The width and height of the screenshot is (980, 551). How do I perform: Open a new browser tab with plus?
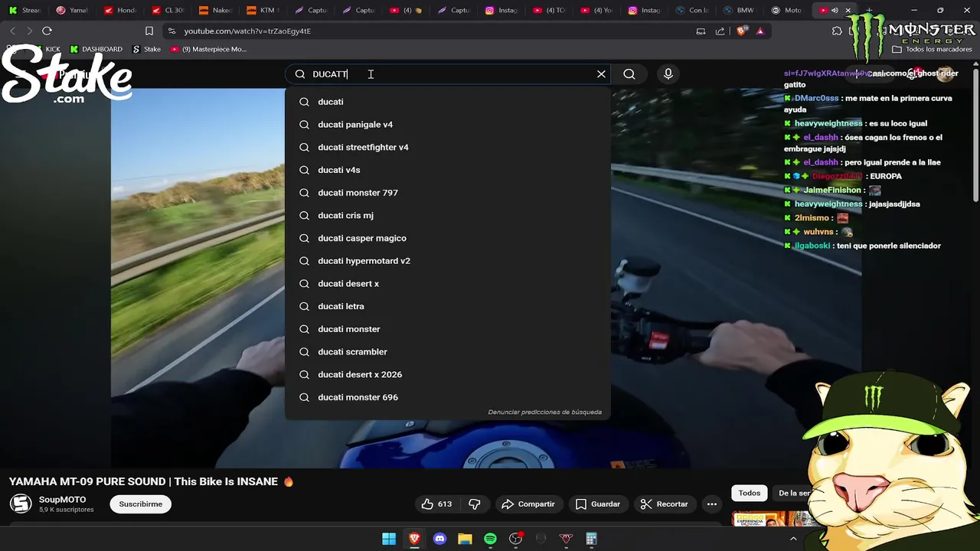(869, 10)
